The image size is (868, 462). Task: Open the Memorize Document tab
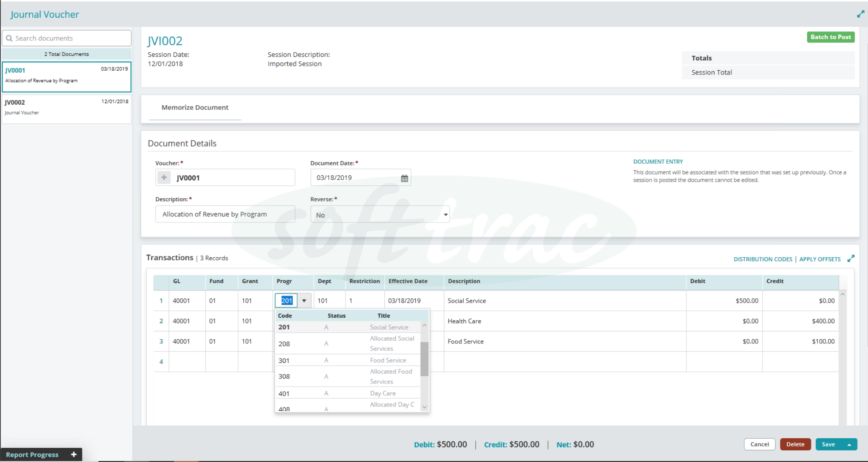pos(195,107)
